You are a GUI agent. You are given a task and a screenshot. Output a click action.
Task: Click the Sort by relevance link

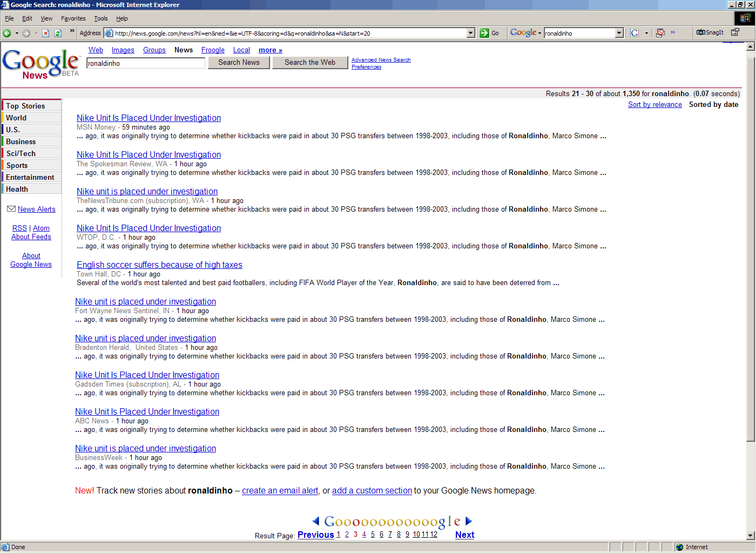(654, 105)
